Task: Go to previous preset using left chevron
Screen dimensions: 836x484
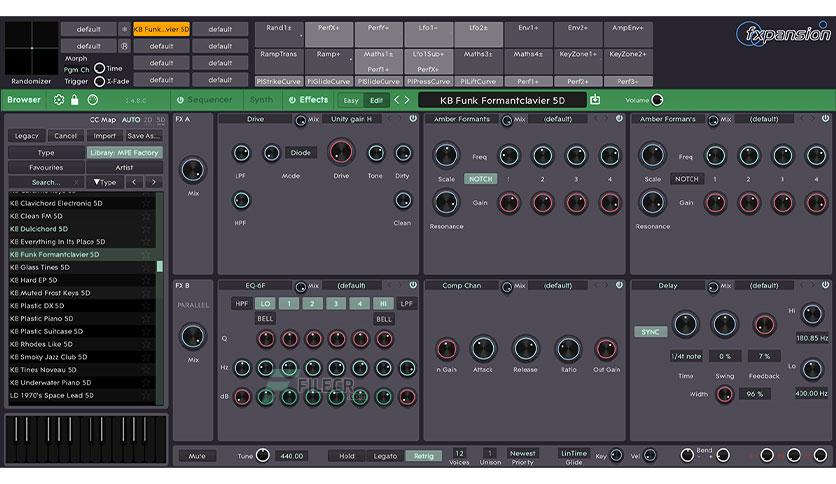Action: (397, 100)
